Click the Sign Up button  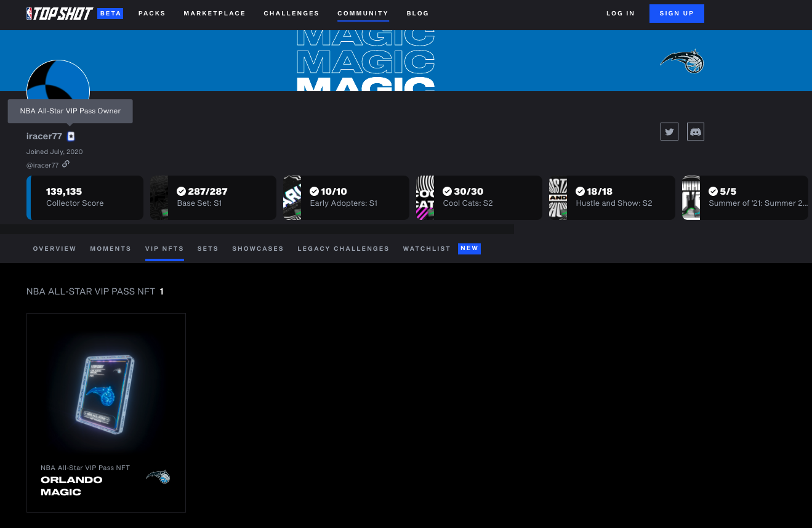pyautogui.click(x=677, y=14)
